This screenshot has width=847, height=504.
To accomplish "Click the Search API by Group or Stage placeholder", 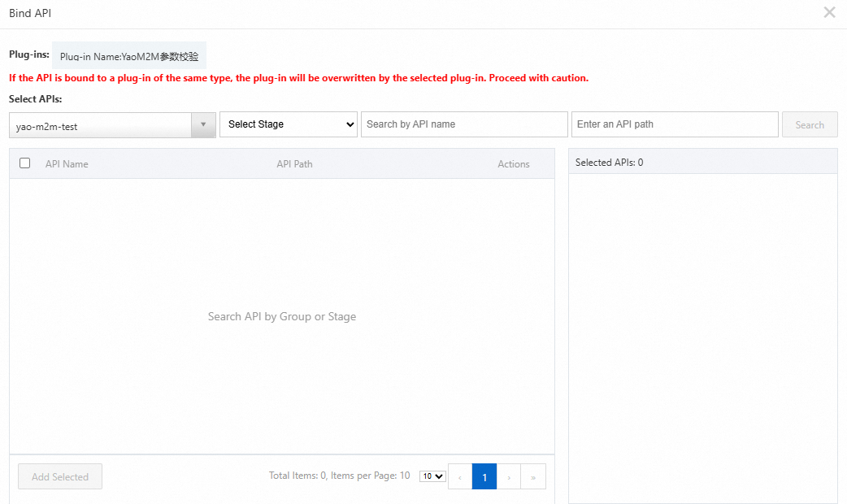I will click(x=282, y=316).
